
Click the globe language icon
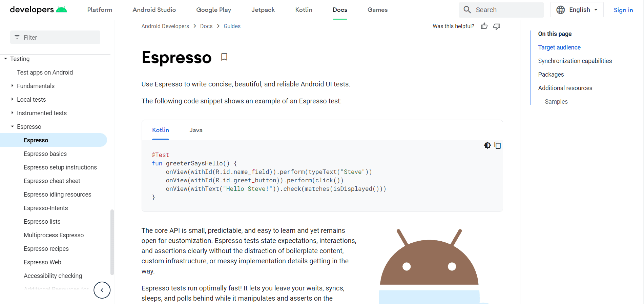coord(561,10)
